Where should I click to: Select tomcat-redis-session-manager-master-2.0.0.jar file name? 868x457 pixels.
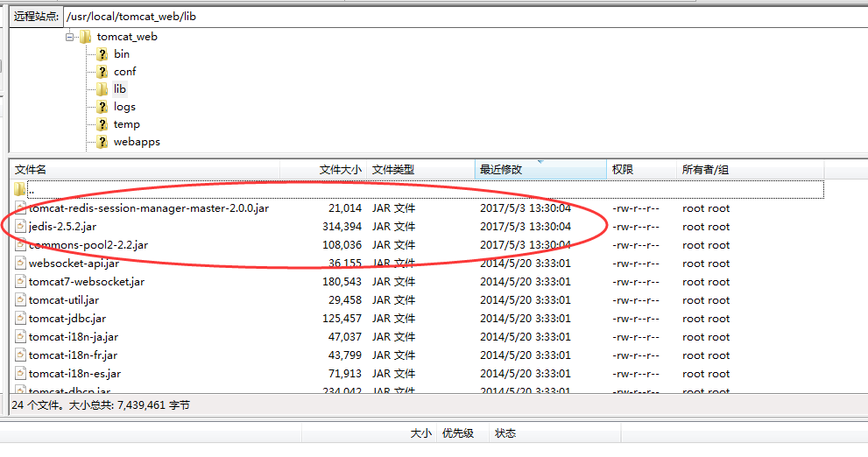pos(149,208)
